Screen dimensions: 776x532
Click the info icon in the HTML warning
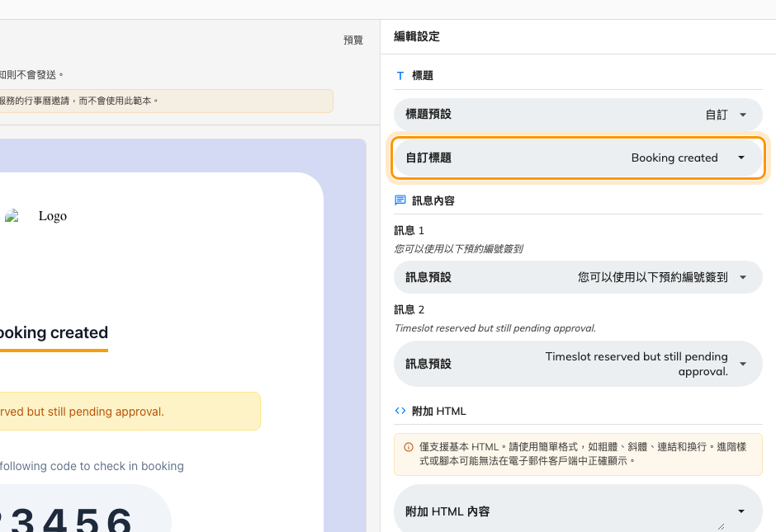[409, 447]
